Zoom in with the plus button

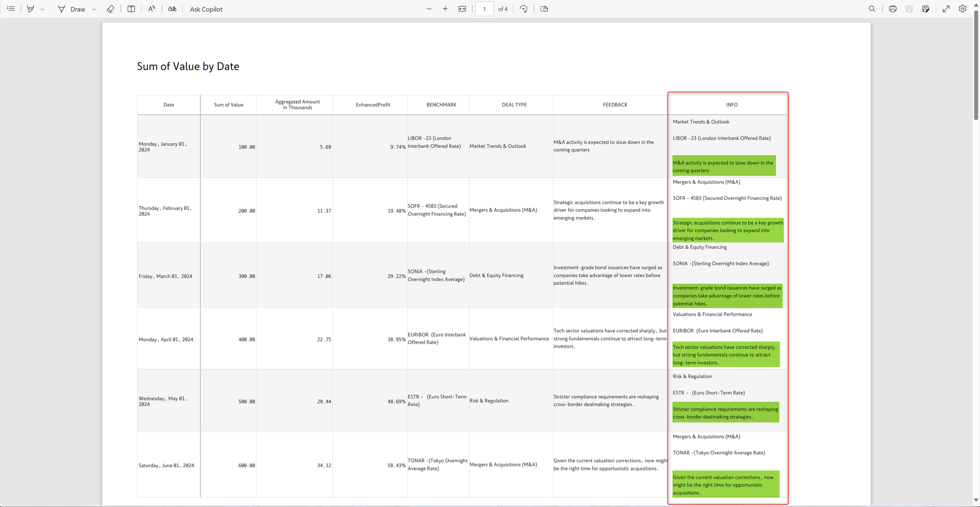pos(445,9)
